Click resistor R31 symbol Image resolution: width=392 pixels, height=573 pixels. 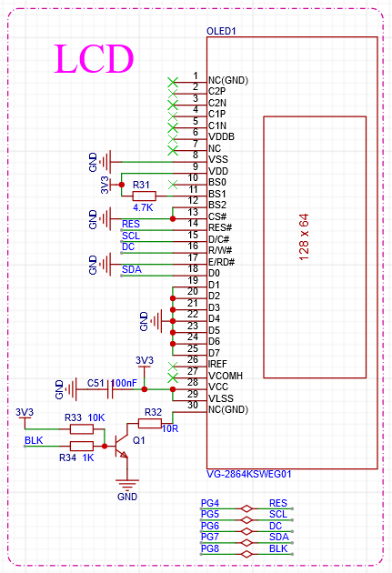pos(145,196)
